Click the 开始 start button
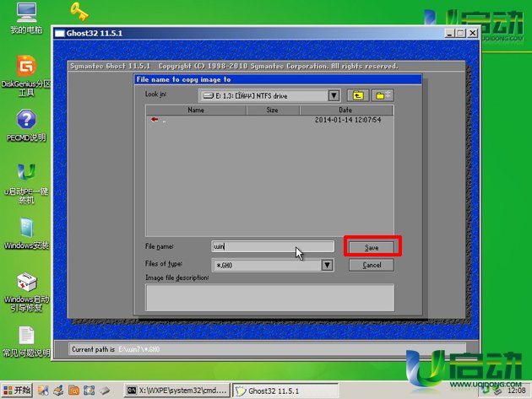 [x=17, y=391]
